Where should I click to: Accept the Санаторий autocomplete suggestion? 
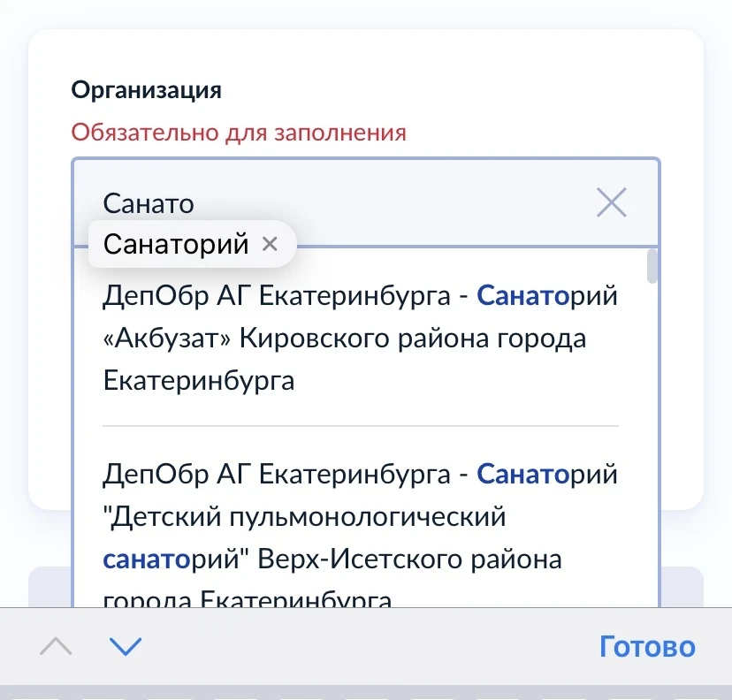click(x=176, y=244)
